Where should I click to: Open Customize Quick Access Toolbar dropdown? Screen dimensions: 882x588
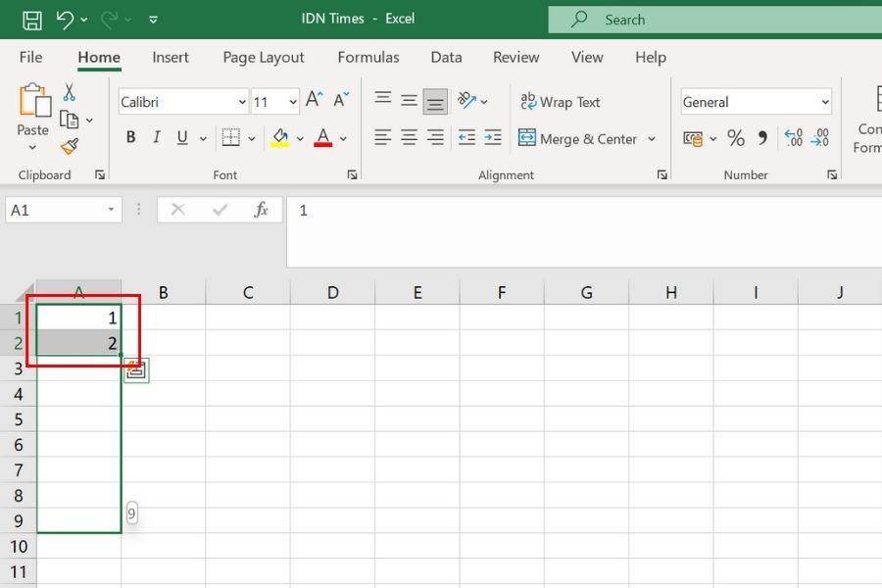click(x=153, y=21)
